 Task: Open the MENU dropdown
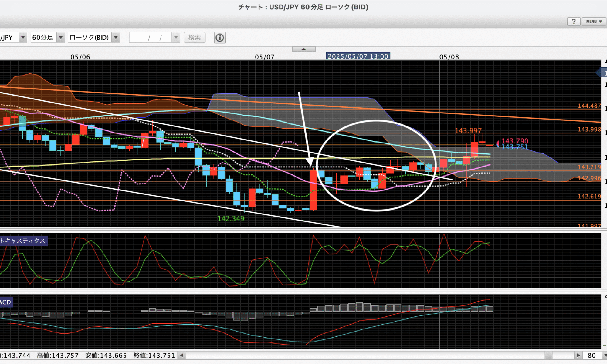[594, 22]
